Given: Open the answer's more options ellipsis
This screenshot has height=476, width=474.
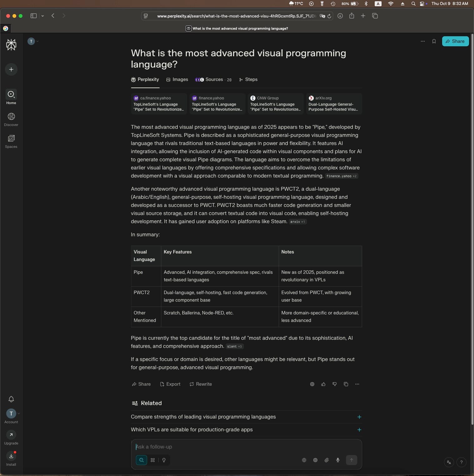Looking at the screenshot, I should (x=357, y=384).
